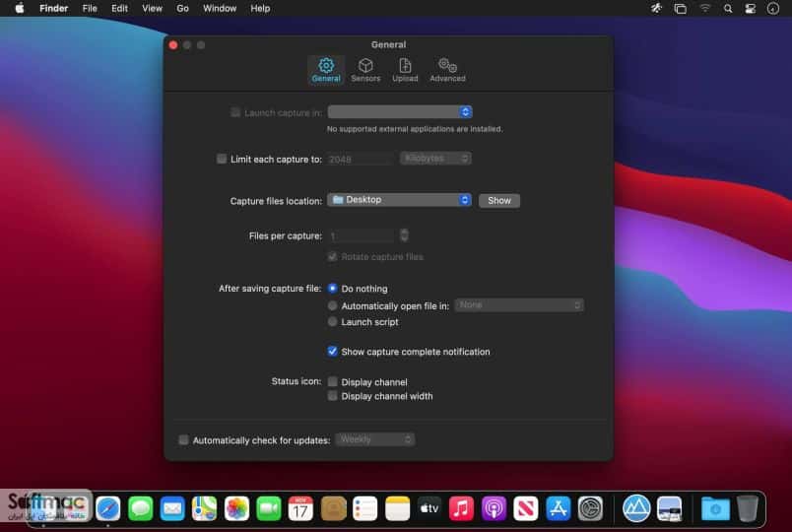Open Photos from the Dock
The width and height of the screenshot is (792, 532).
click(236, 508)
